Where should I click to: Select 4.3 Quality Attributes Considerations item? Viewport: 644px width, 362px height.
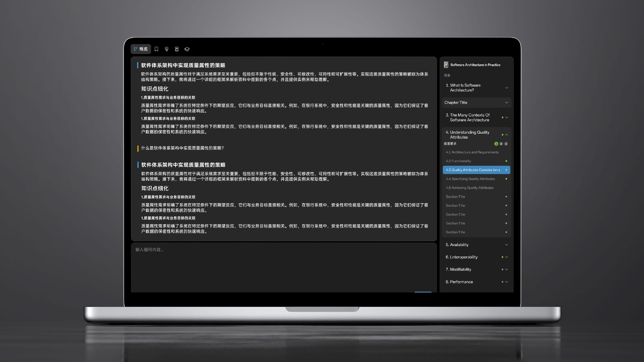[x=473, y=170]
